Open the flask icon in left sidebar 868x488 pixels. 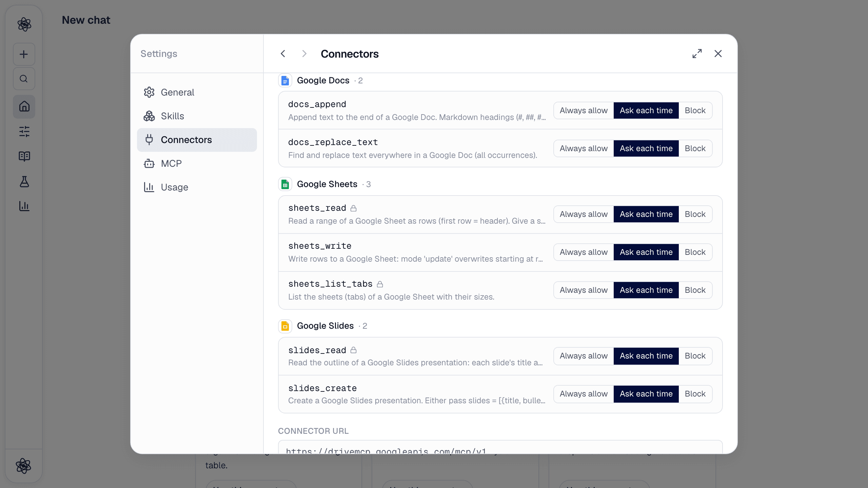[24, 182]
